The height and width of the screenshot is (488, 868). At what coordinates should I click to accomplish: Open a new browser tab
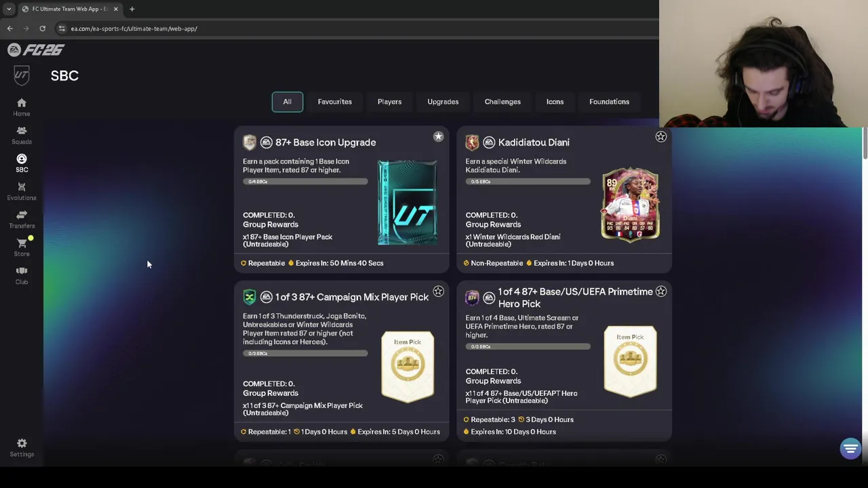tap(132, 9)
